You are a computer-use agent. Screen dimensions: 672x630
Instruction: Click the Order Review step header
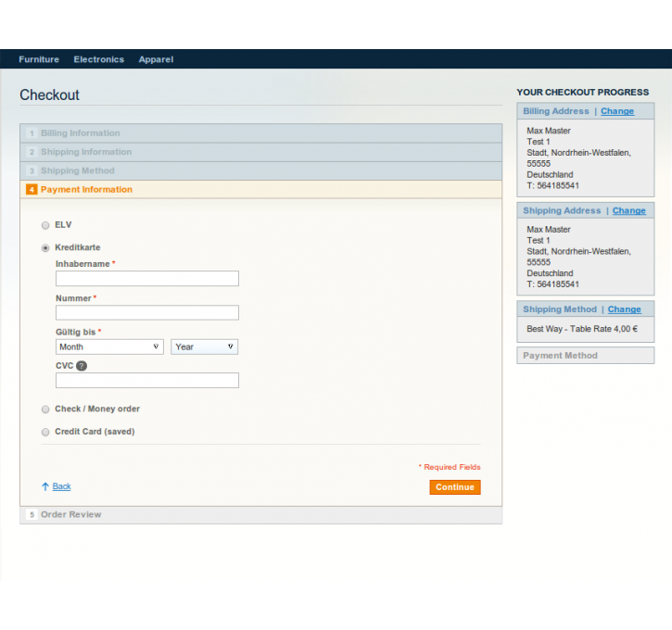click(261, 515)
